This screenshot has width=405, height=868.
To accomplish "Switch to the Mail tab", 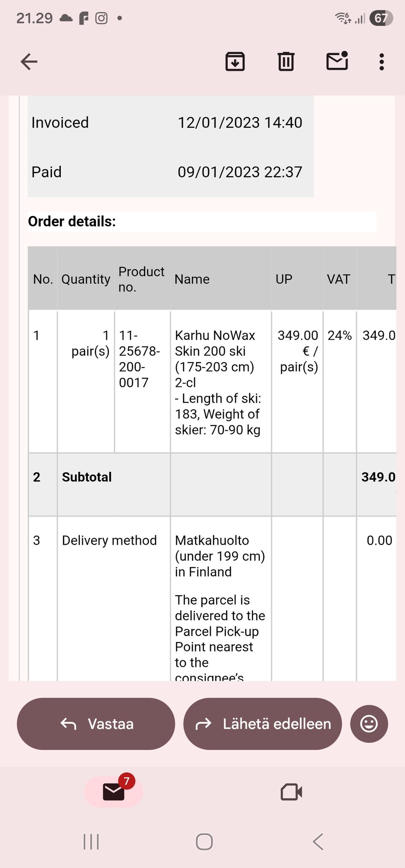I will point(114,791).
